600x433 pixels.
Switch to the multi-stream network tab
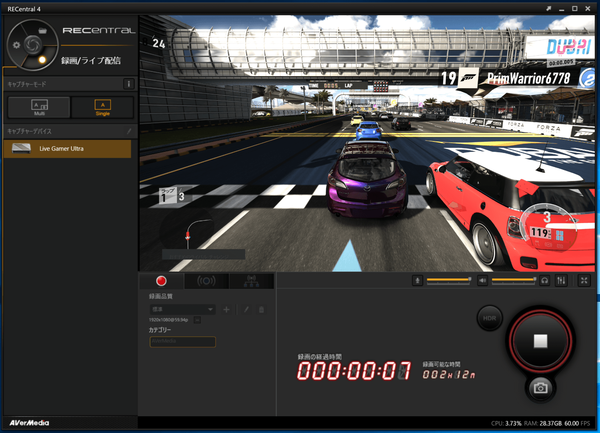(251, 281)
